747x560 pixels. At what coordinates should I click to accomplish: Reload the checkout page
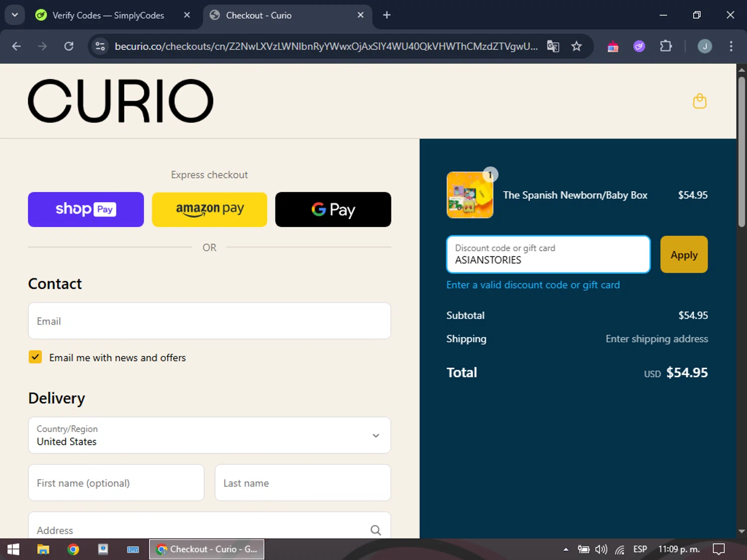[x=69, y=46]
